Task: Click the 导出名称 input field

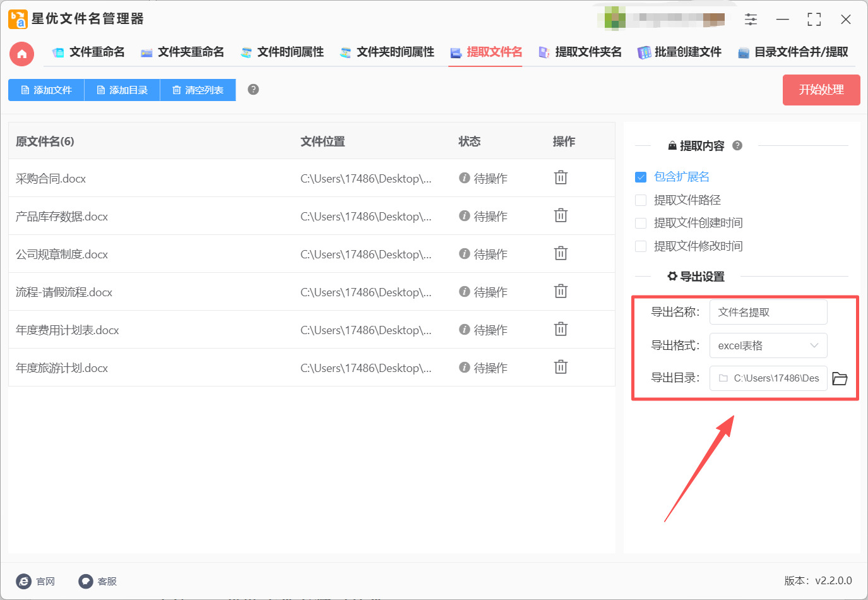Action: [768, 312]
